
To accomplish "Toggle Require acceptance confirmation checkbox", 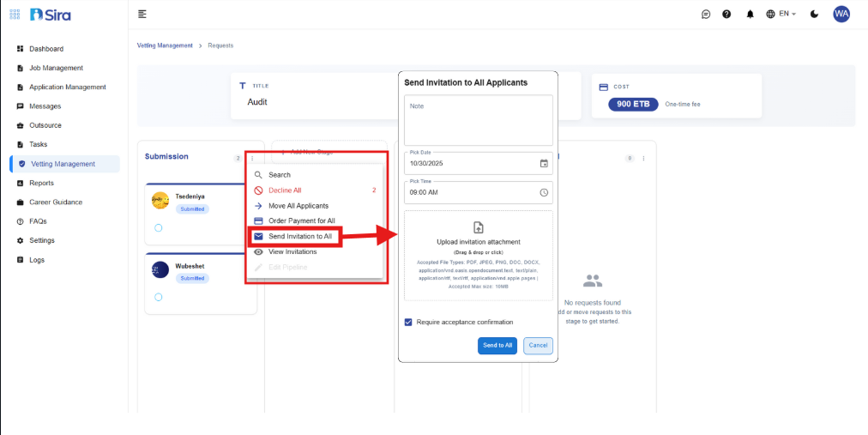I will click(408, 322).
